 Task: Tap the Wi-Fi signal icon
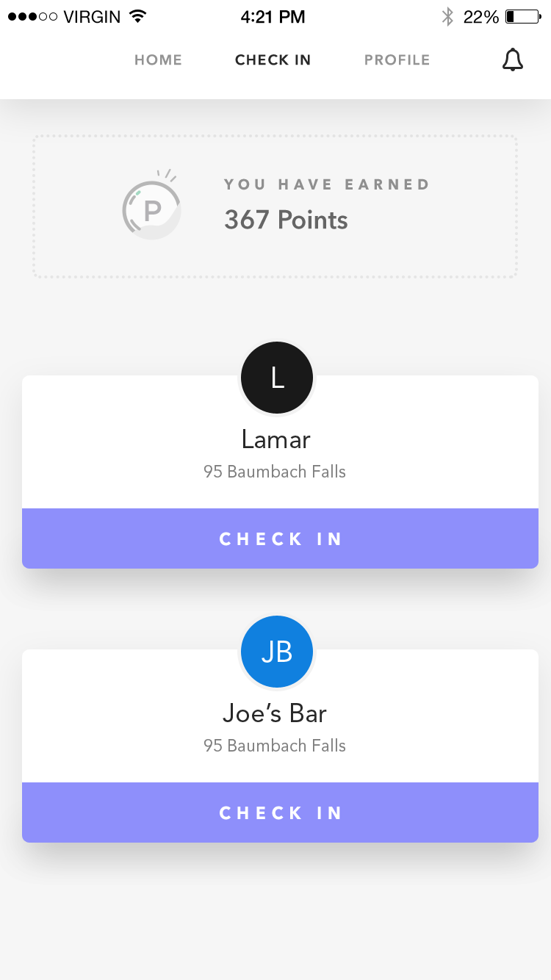tap(137, 17)
